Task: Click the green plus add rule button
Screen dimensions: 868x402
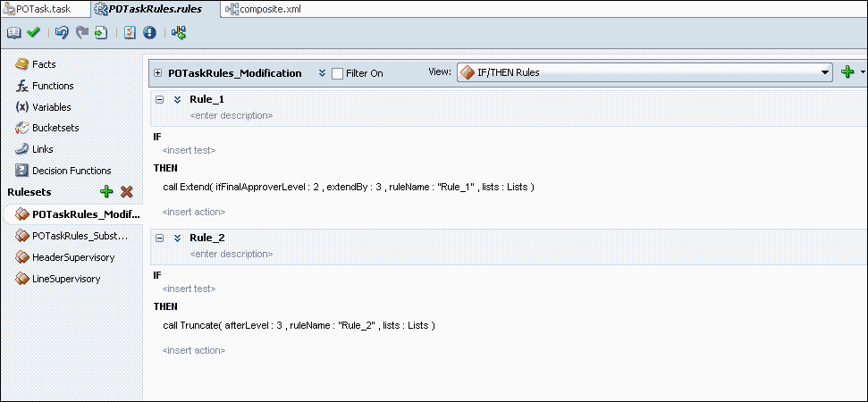Action: [847, 71]
